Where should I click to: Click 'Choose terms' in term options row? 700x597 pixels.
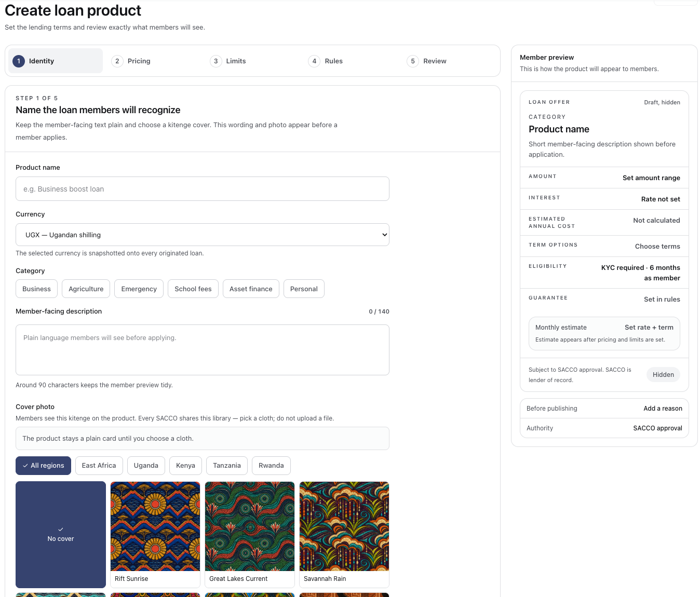pyautogui.click(x=657, y=246)
